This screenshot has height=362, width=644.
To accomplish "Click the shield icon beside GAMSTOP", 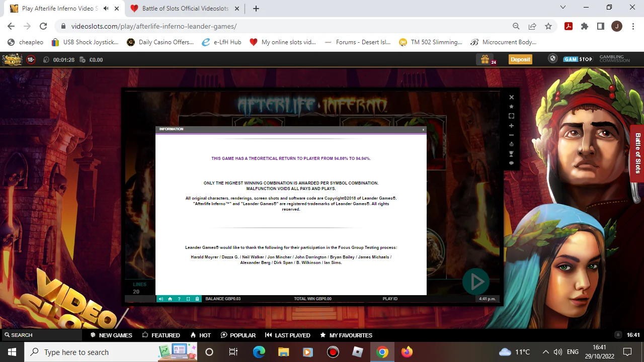I will point(553,59).
